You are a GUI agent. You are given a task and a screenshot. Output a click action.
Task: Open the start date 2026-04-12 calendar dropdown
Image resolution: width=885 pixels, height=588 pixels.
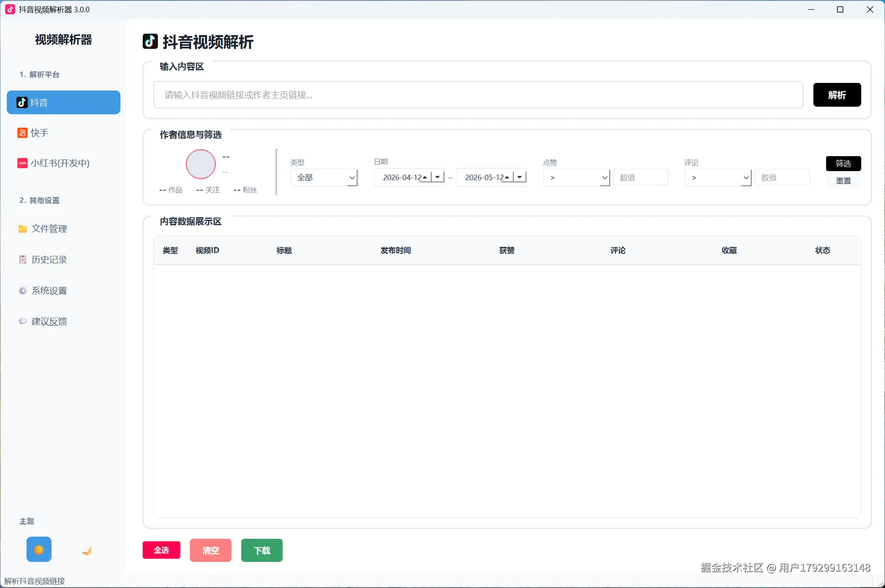point(438,177)
